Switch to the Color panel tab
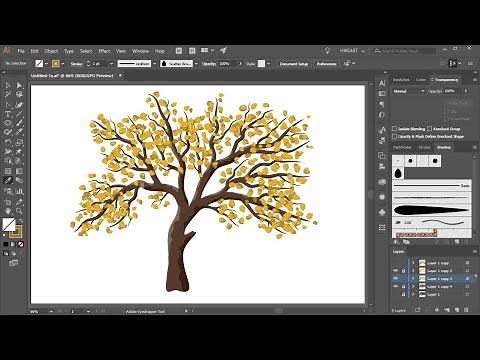The image size is (480, 360). pyautogui.click(x=421, y=80)
